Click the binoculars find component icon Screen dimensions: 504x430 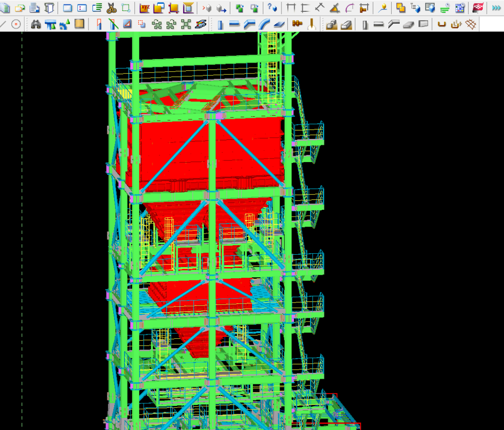pyautogui.click(x=35, y=24)
